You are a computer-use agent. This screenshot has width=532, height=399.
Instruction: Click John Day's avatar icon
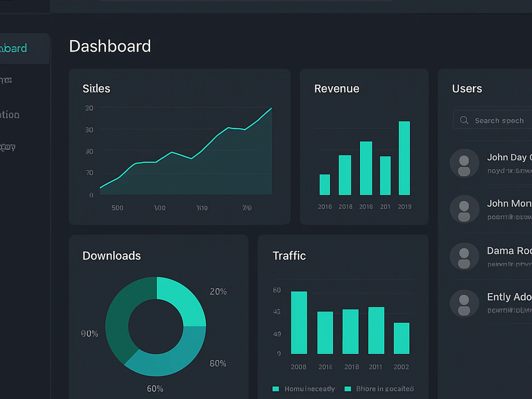(464, 163)
